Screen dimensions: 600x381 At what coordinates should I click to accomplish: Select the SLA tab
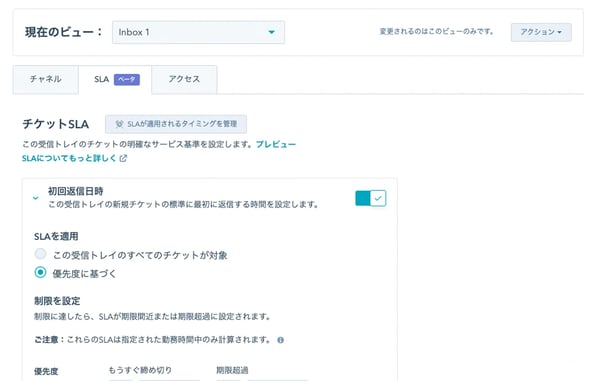[x=115, y=79]
